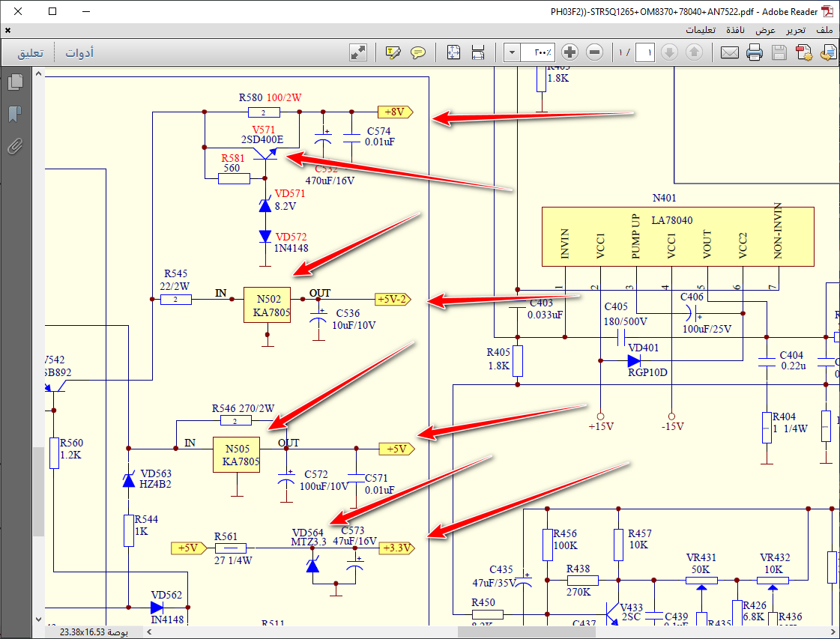Image resolution: width=840 pixels, height=639 pixels.
Task: Zoom in with the plus button
Action: tap(570, 52)
